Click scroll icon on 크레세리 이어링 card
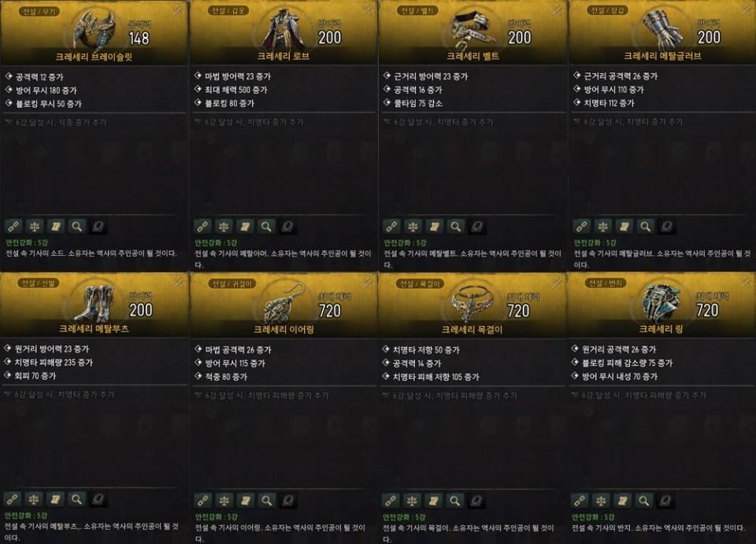 pos(245,500)
